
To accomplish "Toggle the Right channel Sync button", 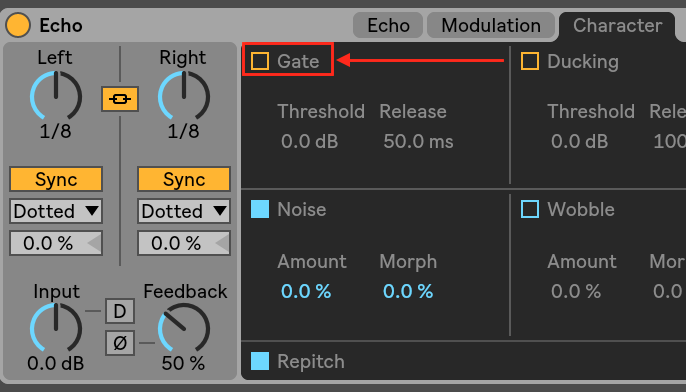I will [184, 179].
